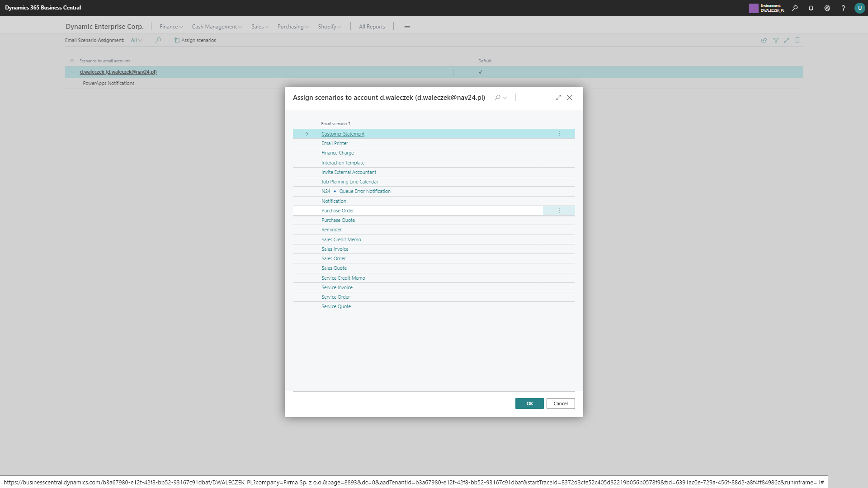Expand the Purchasing menu

(293, 27)
